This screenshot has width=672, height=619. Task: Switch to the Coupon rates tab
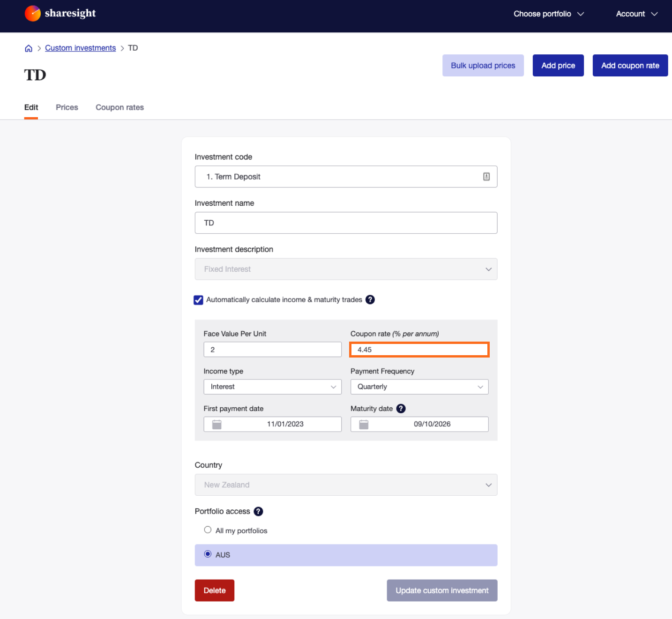(120, 107)
